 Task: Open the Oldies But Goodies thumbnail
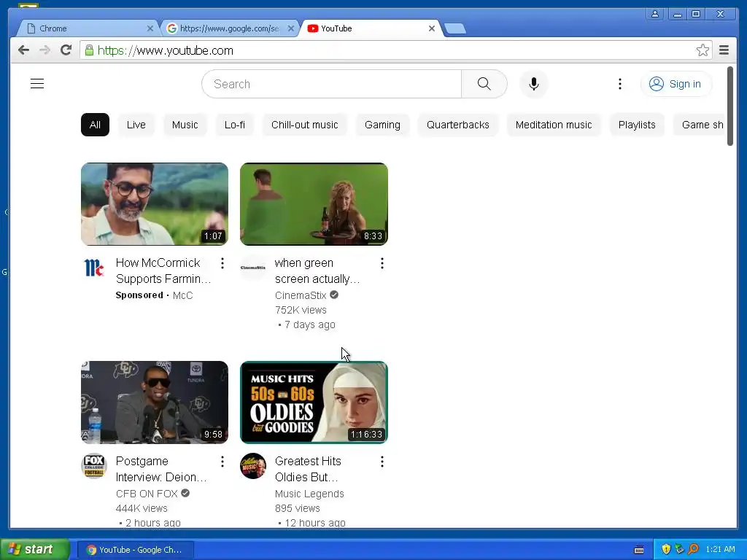314,402
